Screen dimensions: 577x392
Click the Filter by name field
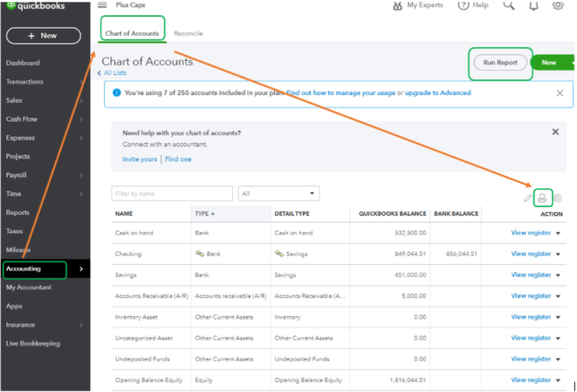(x=172, y=192)
